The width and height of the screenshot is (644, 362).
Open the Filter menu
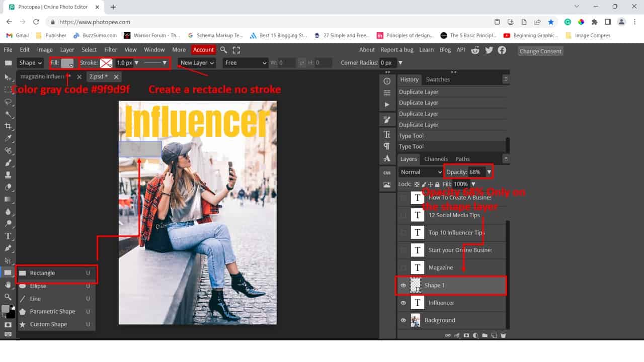(x=111, y=50)
